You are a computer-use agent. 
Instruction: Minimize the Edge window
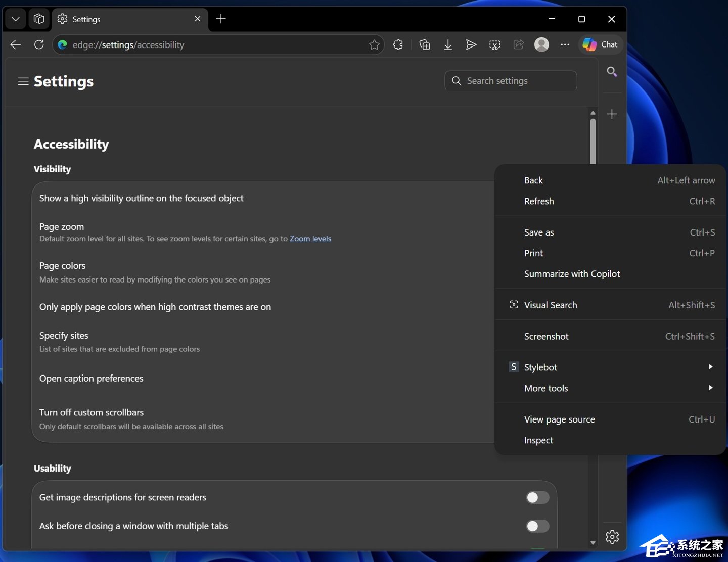552,19
